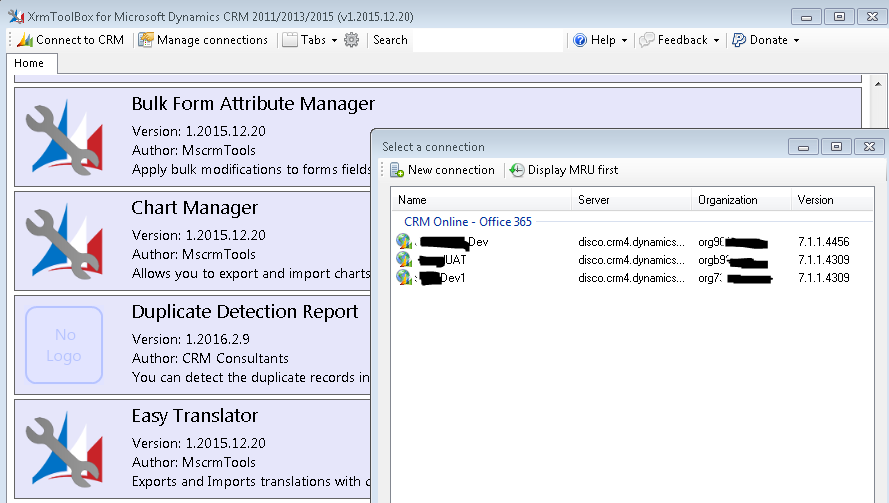Sort connections by the Version column header
The image size is (889, 503).
click(x=832, y=200)
